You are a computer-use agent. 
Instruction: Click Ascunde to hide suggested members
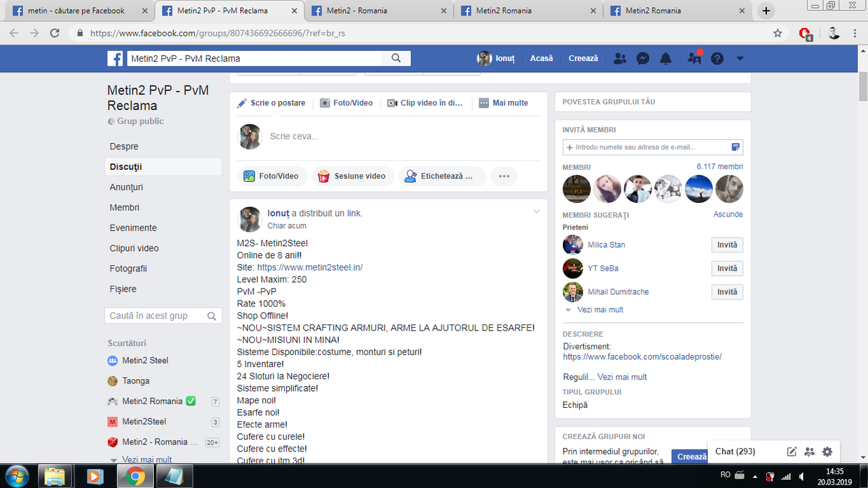coord(728,214)
